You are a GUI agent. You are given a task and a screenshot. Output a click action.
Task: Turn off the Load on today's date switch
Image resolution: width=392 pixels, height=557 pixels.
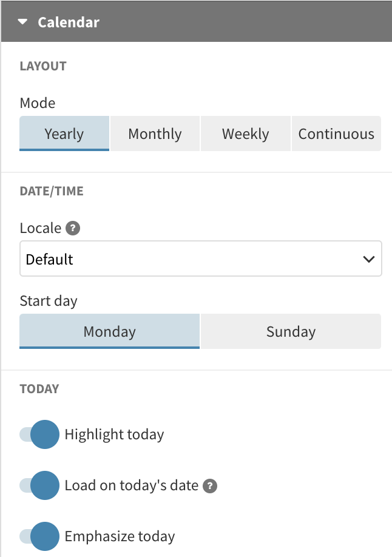click(39, 485)
